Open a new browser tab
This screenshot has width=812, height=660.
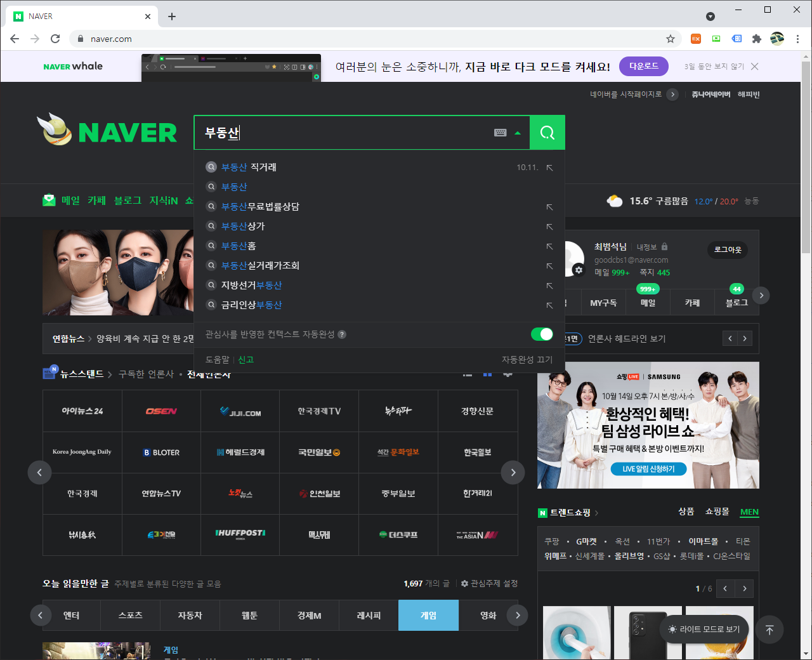172,16
